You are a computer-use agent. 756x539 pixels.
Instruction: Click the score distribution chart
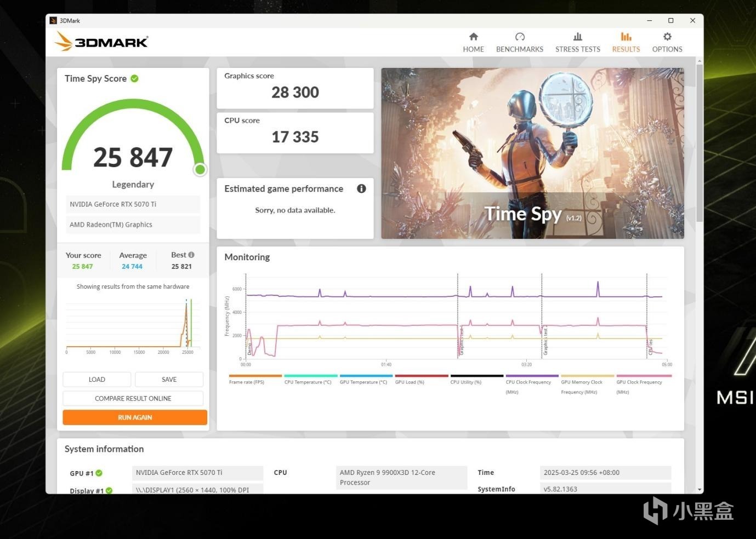(x=132, y=326)
